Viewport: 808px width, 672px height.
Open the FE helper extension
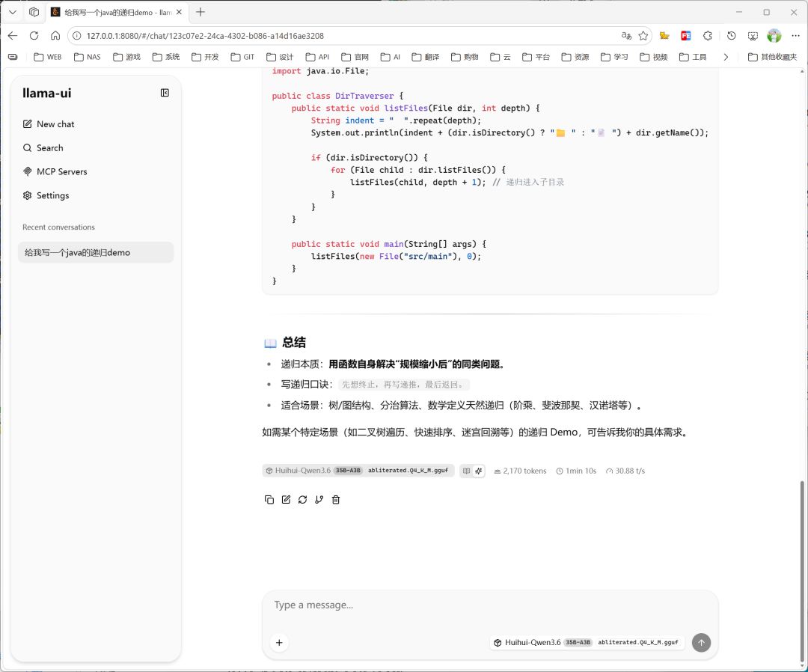pos(686,36)
